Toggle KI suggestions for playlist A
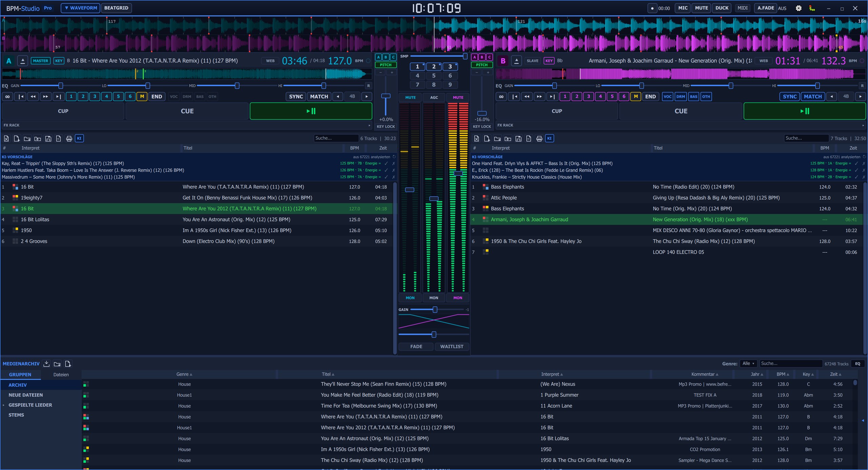Image resolution: width=868 pixels, height=470 pixels. [79, 138]
